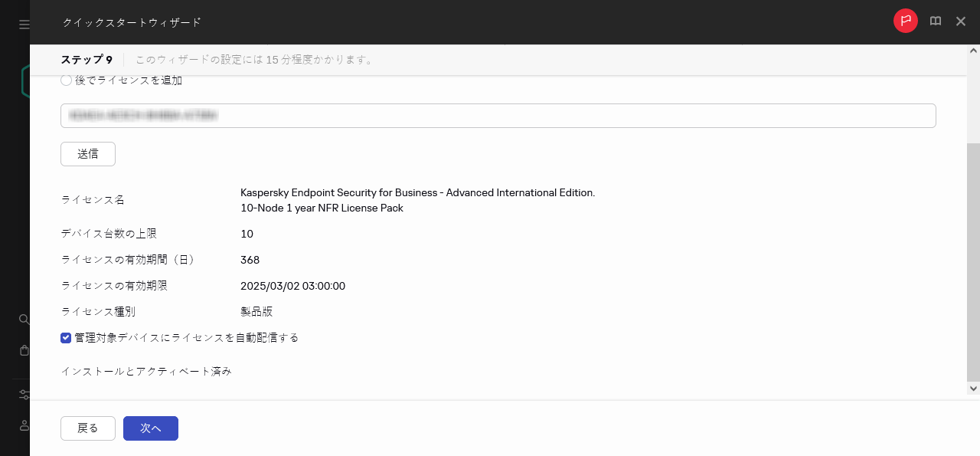This screenshot has height=456, width=980.
Task: Click the scrollbar up arrow
Action: (x=973, y=51)
